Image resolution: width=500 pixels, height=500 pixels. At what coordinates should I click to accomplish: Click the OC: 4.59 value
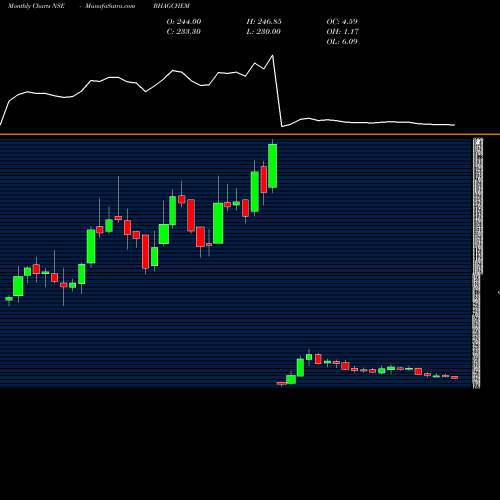342,22
